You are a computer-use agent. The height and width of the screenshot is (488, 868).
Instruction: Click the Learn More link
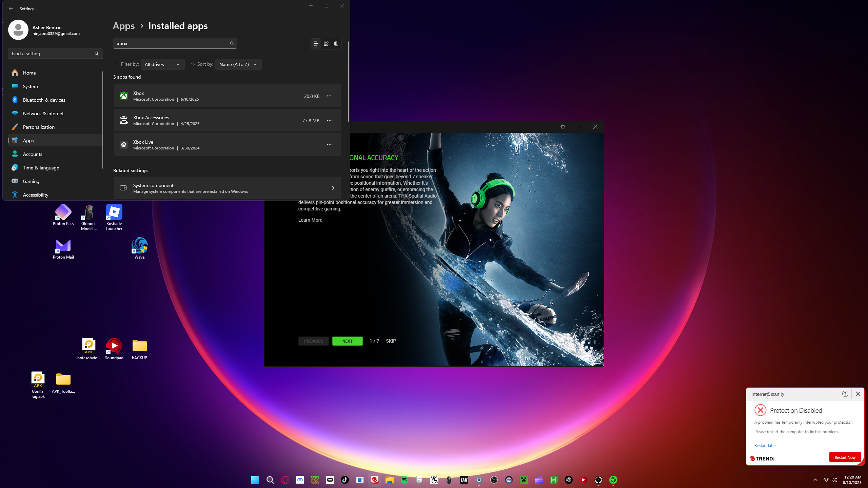pyautogui.click(x=310, y=220)
